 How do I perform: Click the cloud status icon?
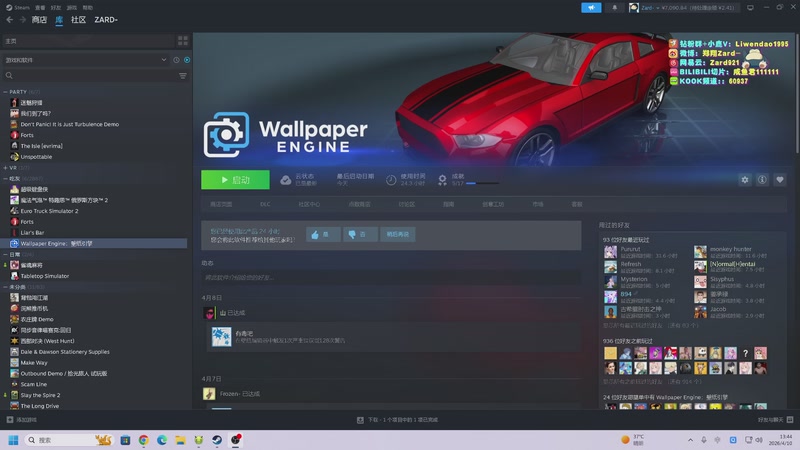[286, 180]
